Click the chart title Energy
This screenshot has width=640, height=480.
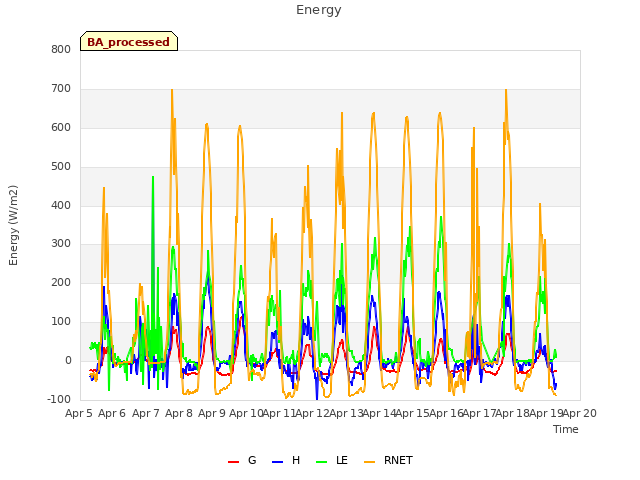coord(319,10)
